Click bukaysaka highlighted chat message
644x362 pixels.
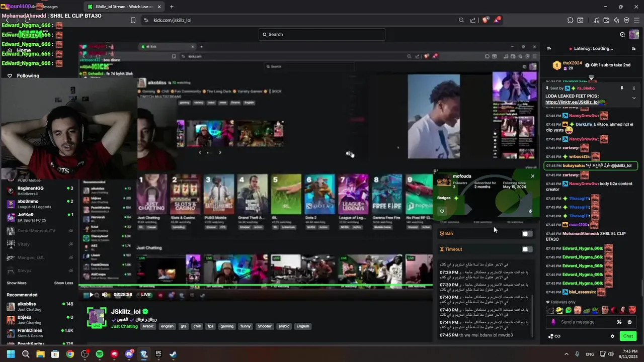pyautogui.click(x=591, y=165)
